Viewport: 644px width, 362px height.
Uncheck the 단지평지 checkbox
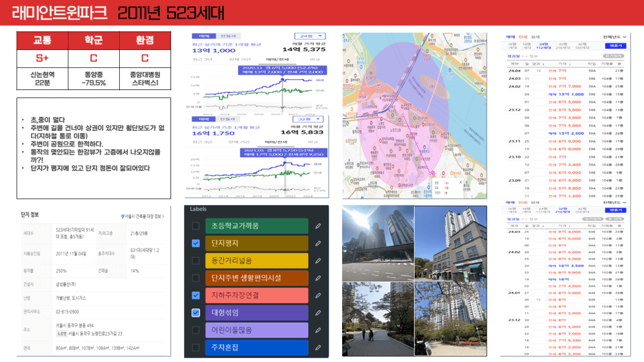coord(196,243)
